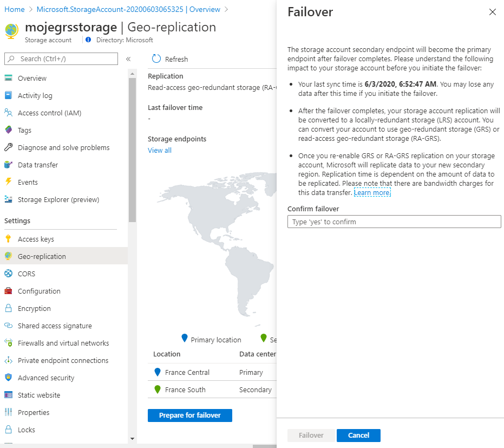Close the Failover panel with X
This screenshot has height=448, width=504.
(492, 12)
